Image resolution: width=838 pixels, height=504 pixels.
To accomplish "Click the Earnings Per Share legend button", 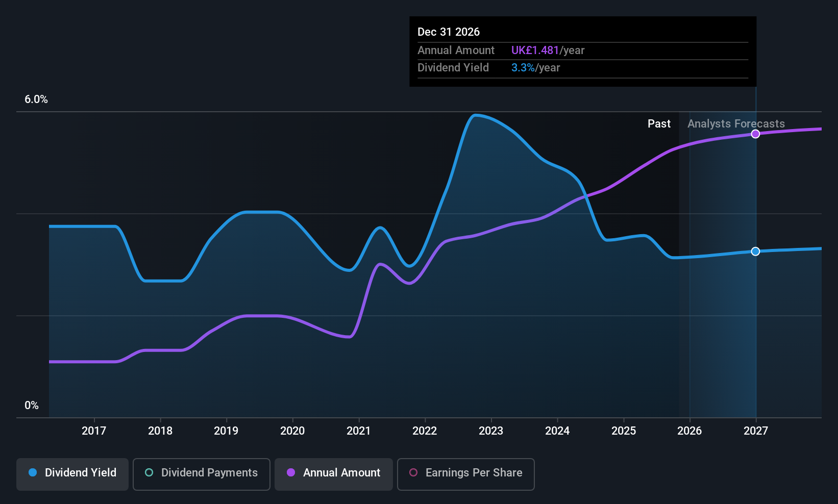I will pos(465,474).
